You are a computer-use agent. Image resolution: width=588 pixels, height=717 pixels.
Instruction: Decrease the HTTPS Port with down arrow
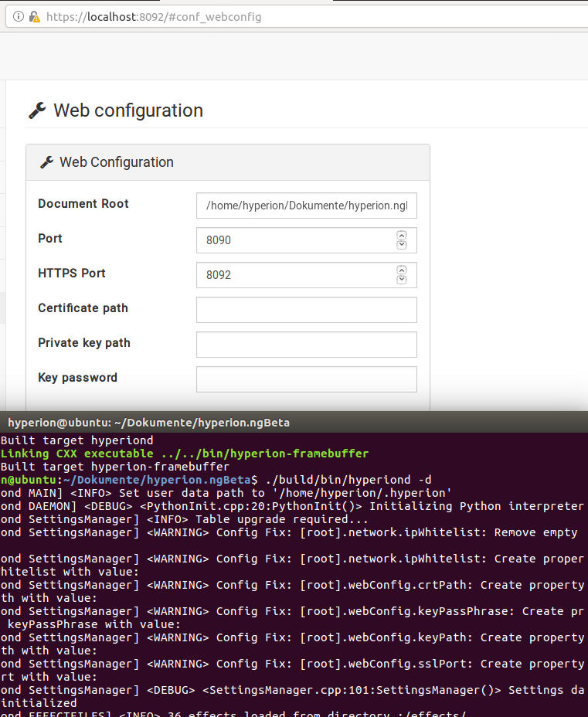coord(402,280)
